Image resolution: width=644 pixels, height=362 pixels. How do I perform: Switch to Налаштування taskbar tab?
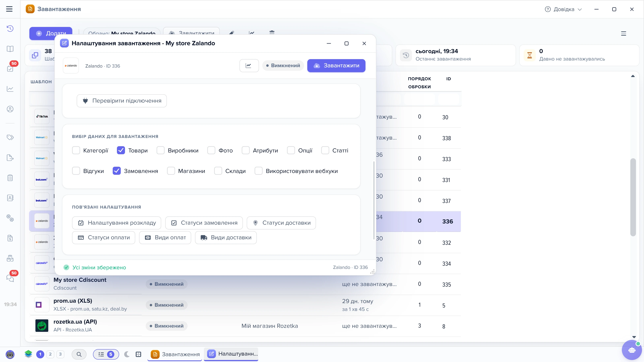coord(231,354)
